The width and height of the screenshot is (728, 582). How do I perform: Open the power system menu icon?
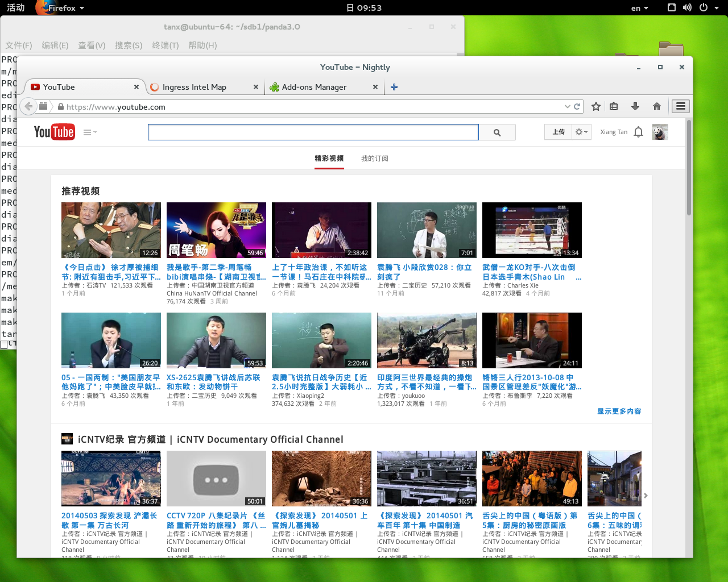click(703, 7)
